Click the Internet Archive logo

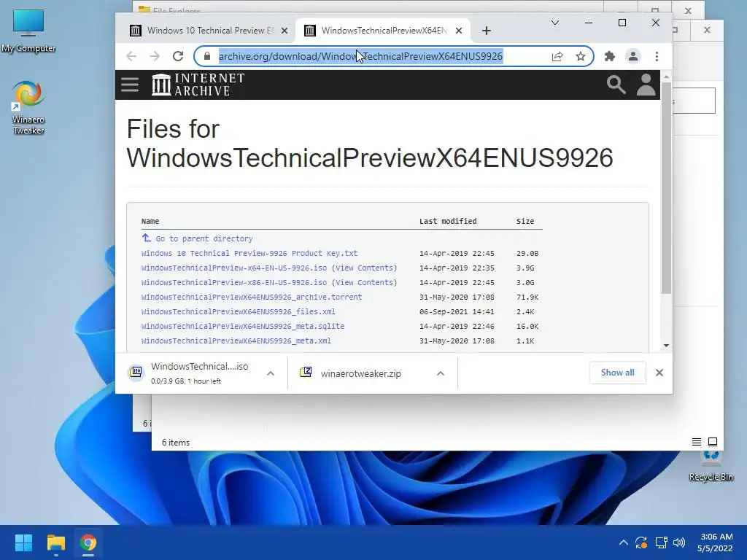(198, 85)
